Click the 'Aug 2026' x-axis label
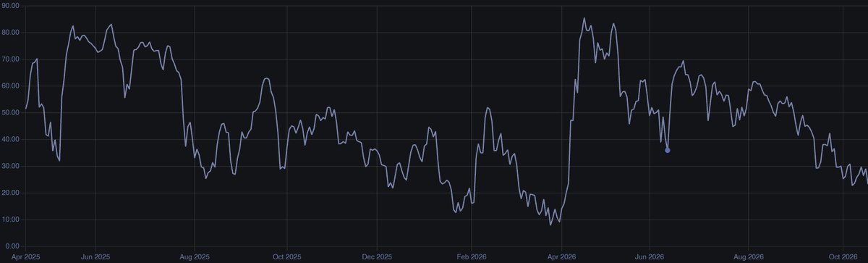Image resolution: width=868 pixels, height=263 pixels. coord(749,256)
